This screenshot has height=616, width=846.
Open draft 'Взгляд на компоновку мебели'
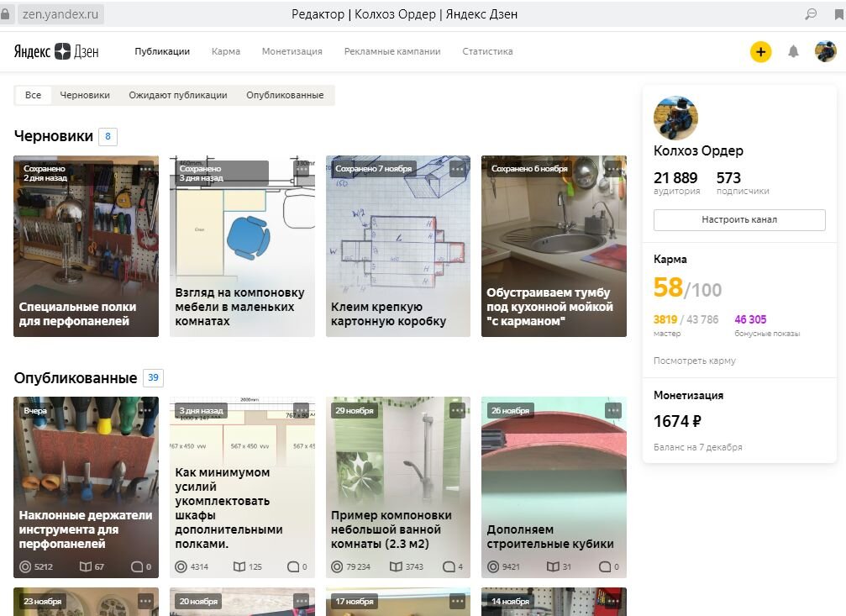pyautogui.click(x=242, y=246)
